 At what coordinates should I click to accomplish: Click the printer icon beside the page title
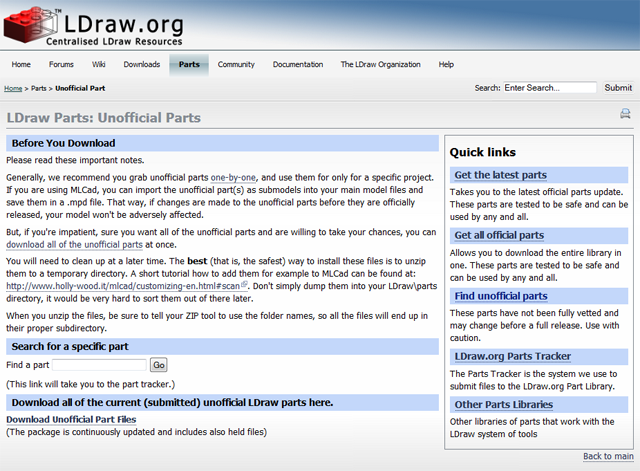[x=625, y=113]
